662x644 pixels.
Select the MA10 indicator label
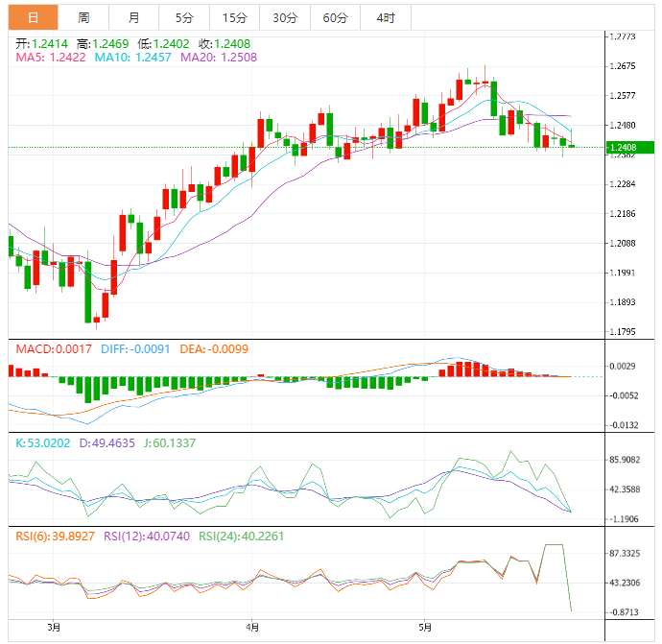(132, 59)
